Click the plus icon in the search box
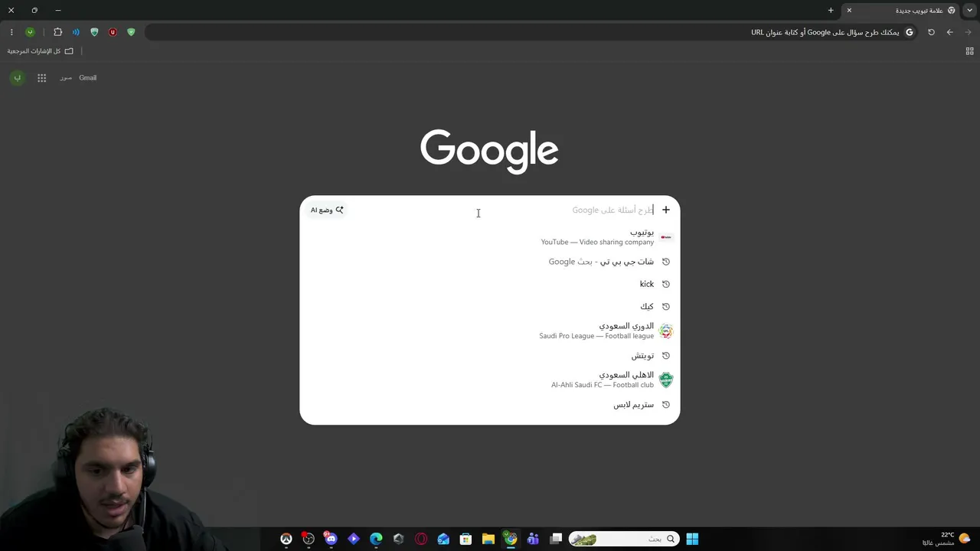This screenshot has height=551, width=980. click(x=665, y=210)
